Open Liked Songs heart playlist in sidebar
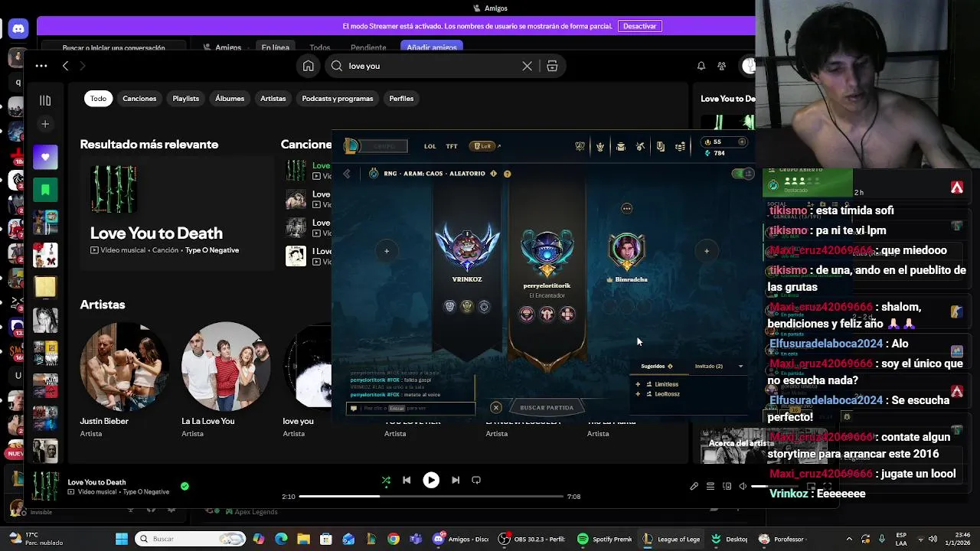This screenshot has height=551, width=980. (45, 157)
